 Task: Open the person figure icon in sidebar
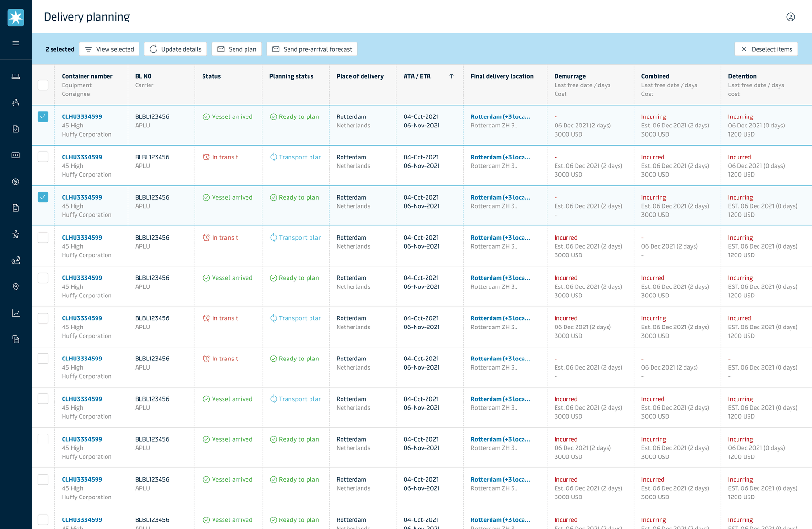(x=16, y=234)
